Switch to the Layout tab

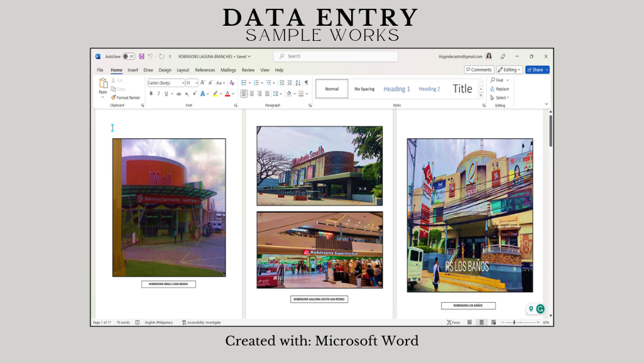coord(183,70)
